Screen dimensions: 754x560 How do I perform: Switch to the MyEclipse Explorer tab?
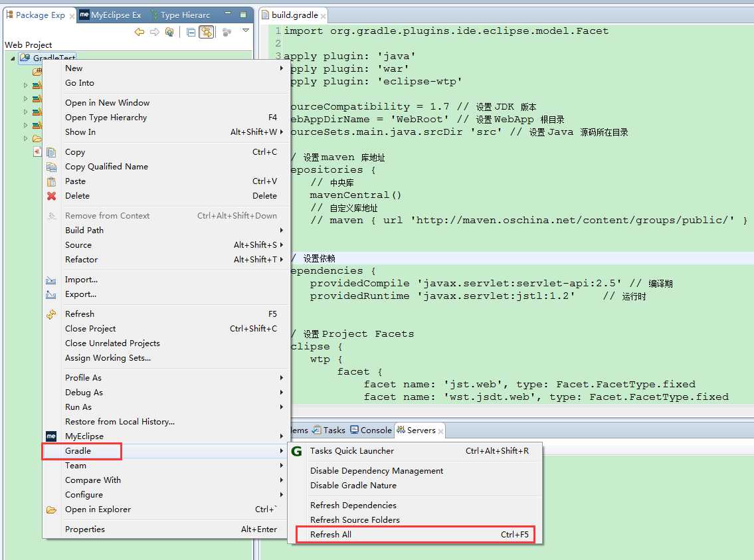point(110,15)
